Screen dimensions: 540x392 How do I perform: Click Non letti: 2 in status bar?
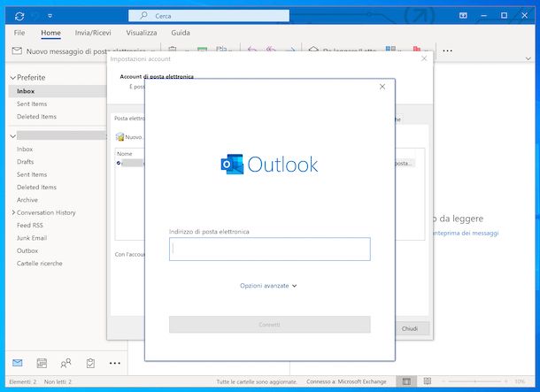pyautogui.click(x=58, y=381)
